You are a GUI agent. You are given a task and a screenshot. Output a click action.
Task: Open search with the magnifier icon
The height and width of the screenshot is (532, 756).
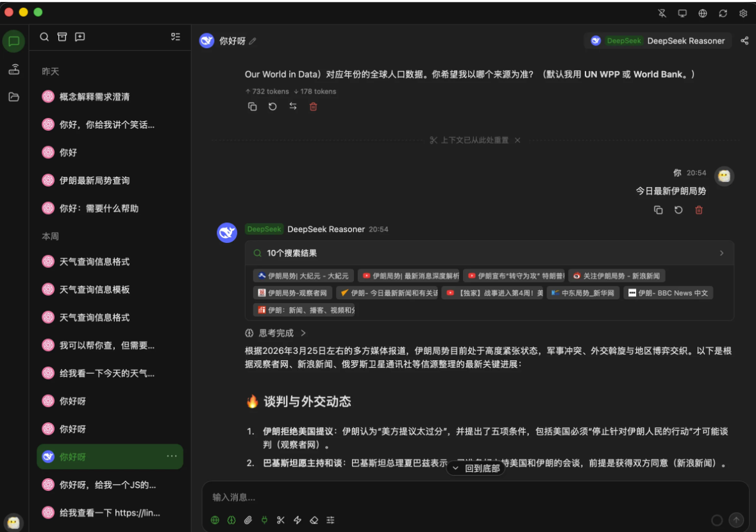pos(44,37)
